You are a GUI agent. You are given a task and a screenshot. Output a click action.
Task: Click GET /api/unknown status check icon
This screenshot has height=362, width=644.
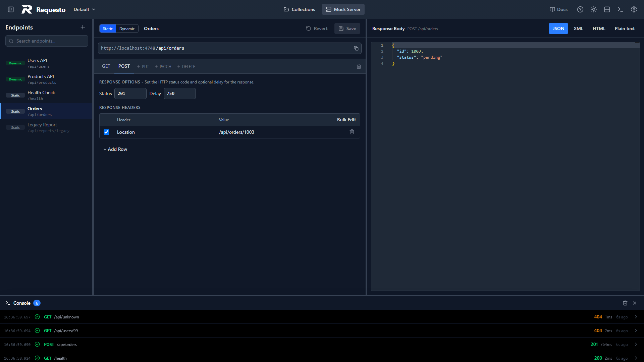click(x=37, y=317)
